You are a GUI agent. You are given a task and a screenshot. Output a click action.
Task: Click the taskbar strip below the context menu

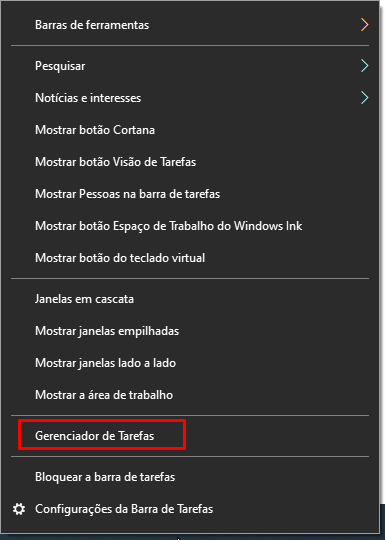[192, 537]
